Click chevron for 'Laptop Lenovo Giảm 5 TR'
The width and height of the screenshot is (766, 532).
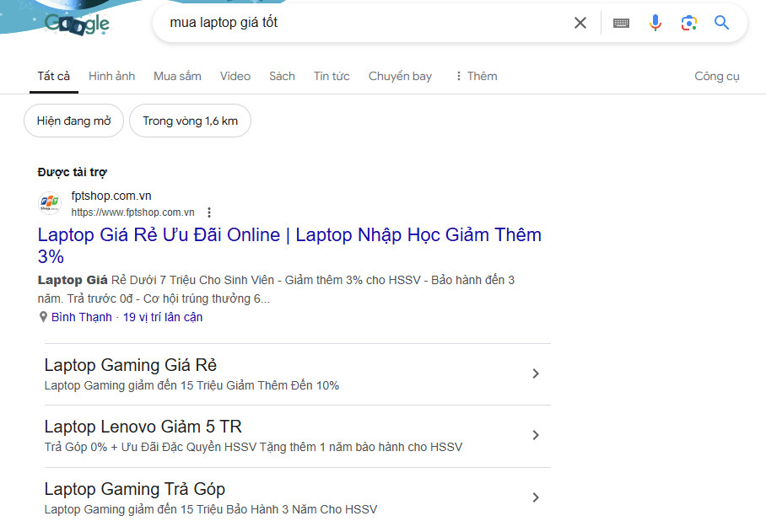point(536,435)
